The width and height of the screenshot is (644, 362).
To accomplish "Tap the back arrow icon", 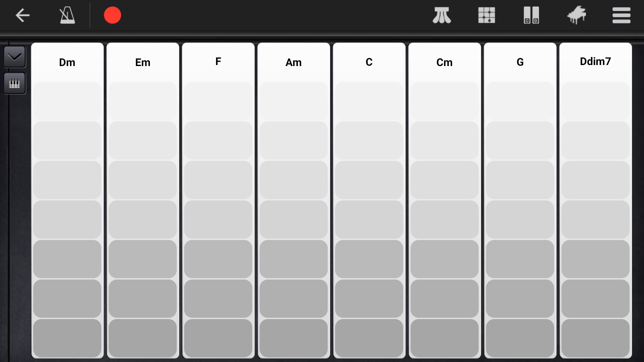I will coord(22,15).
